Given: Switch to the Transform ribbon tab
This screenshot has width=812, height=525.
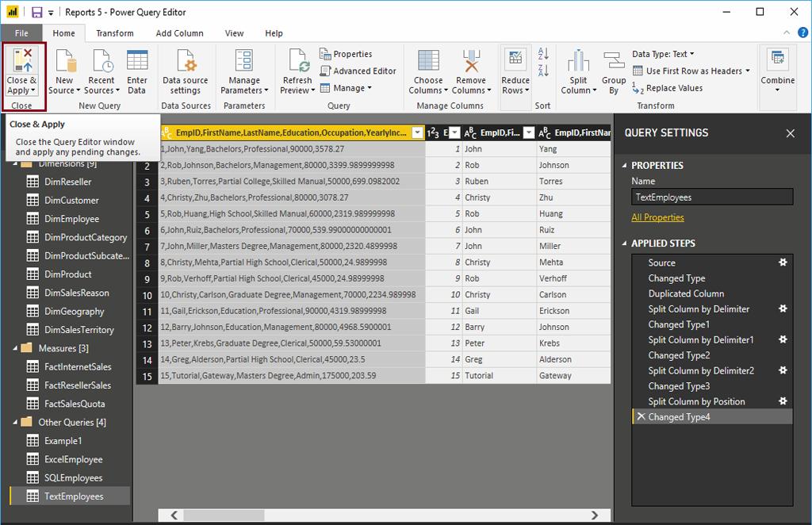Looking at the screenshot, I should [115, 33].
